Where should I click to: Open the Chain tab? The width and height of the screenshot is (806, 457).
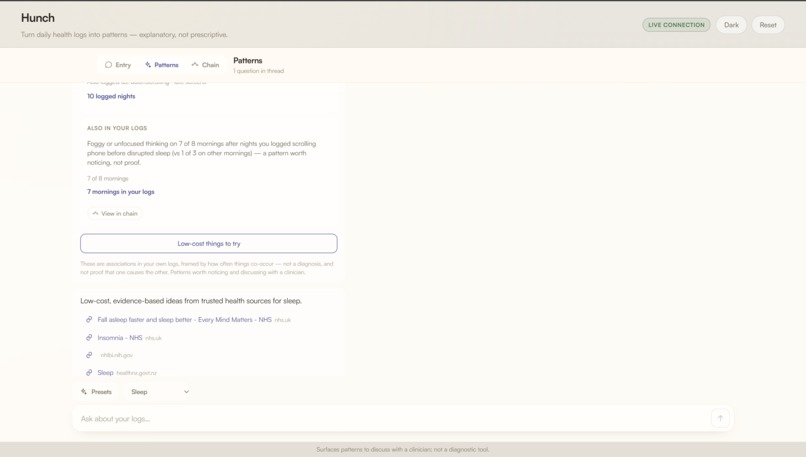(205, 65)
